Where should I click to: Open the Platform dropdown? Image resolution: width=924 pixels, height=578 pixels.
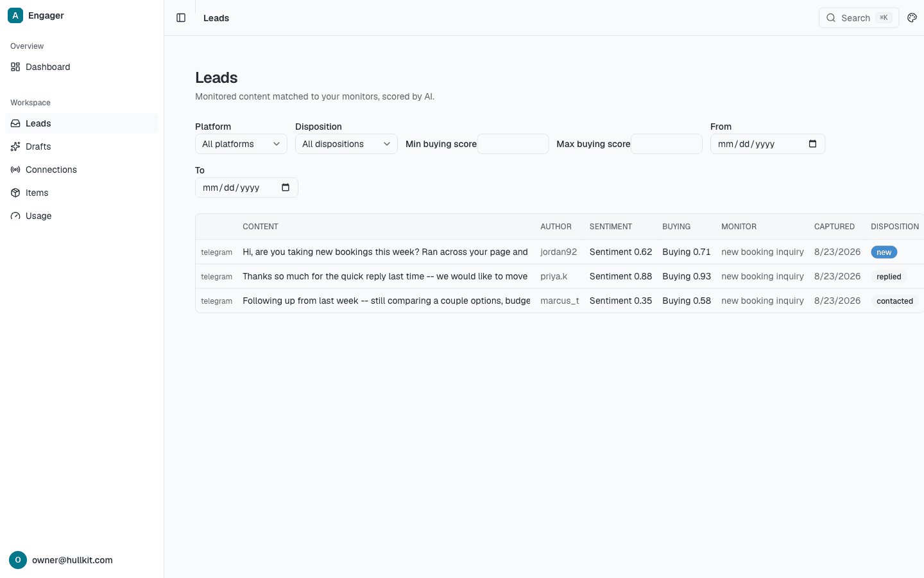click(x=241, y=144)
